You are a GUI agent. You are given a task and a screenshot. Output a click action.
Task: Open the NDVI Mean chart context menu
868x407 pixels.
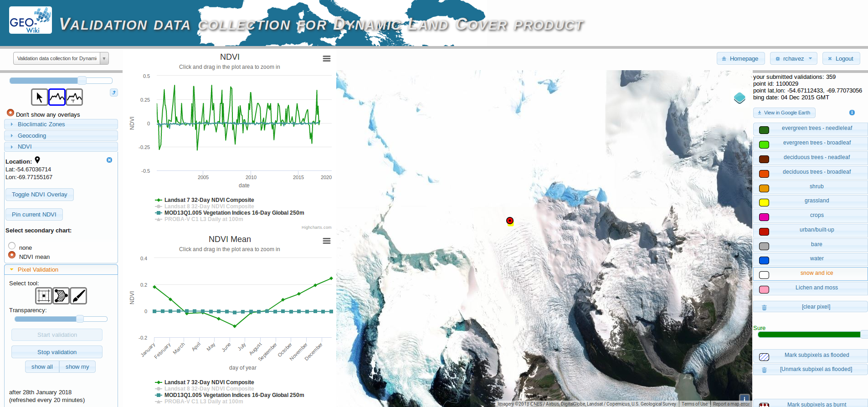326,241
